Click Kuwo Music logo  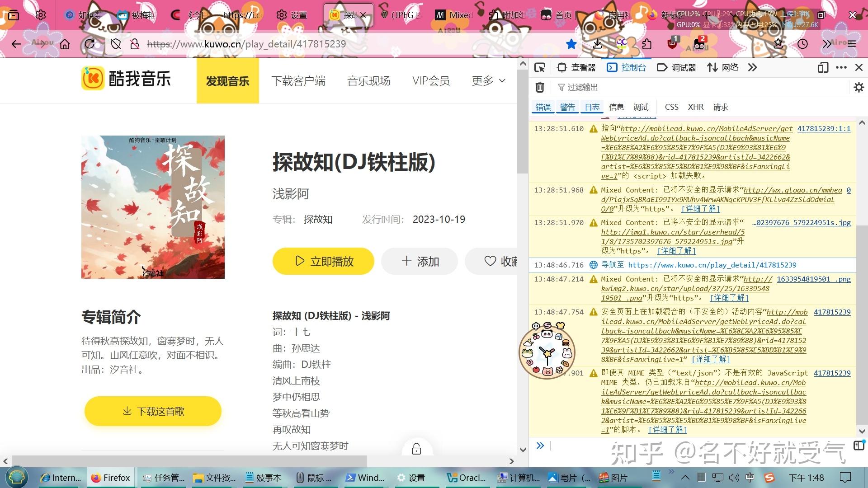(x=126, y=79)
